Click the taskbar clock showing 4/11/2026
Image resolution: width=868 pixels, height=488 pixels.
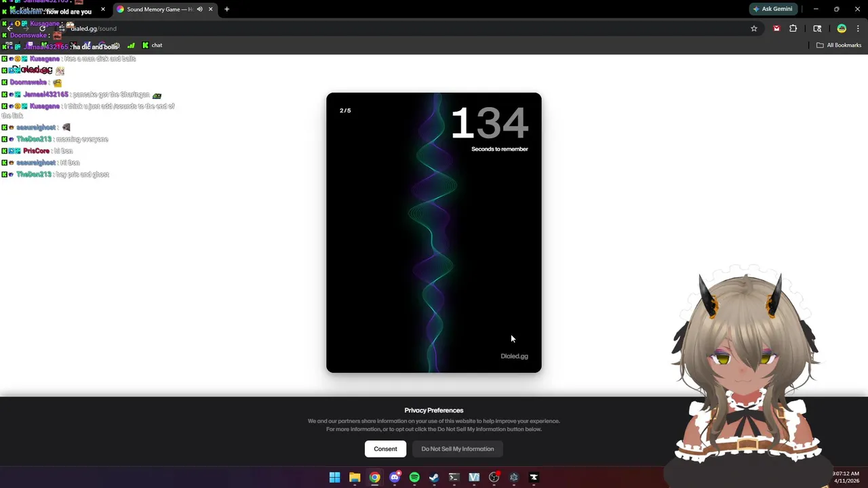click(x=846, y=477)
